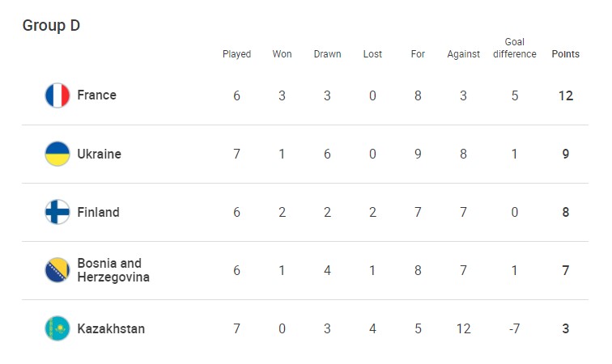Click the Bosnia and Herzegovina flag icon

(57, 270)
